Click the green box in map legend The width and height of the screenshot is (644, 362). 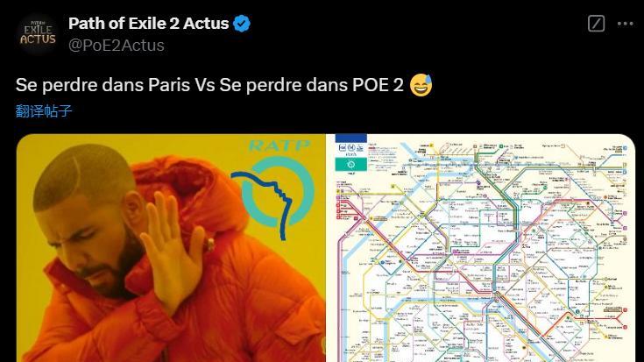pos(351,165)
